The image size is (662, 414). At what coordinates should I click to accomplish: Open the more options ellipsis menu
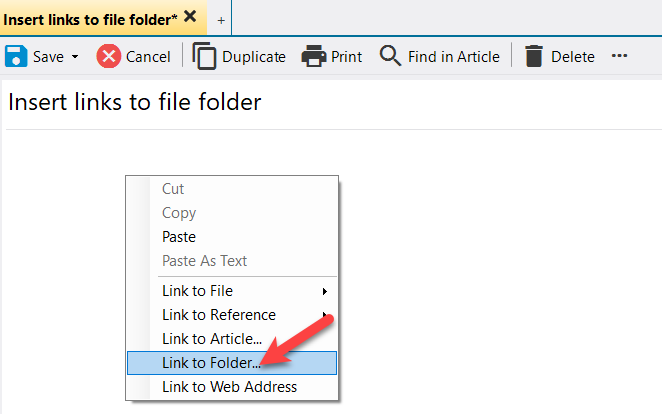click(x=619, y=56)
